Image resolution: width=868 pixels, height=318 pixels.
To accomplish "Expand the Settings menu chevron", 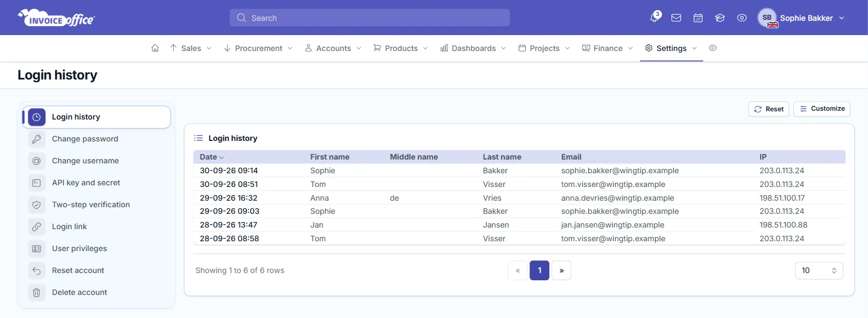I will pyautogui.click(x=694, y=48).
